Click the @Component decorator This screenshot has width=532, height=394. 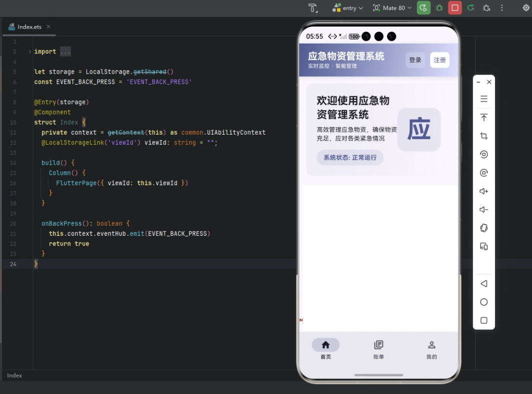point(52,112)
